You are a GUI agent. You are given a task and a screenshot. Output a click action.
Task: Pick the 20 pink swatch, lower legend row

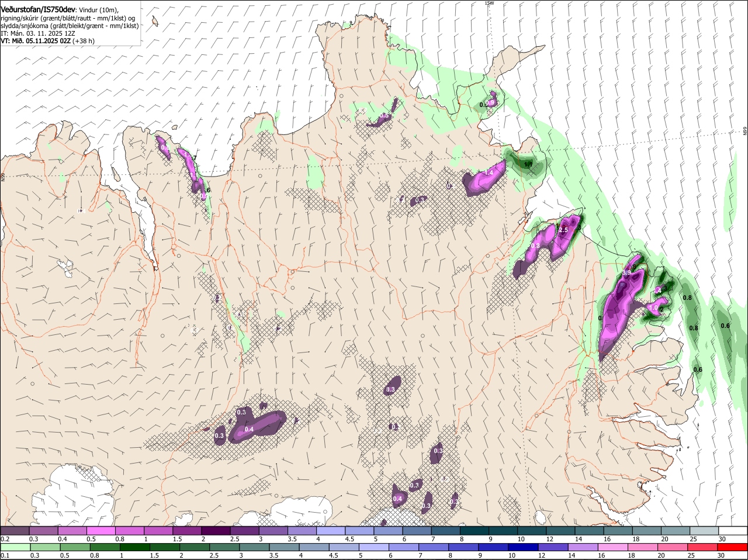click(673, 547)
